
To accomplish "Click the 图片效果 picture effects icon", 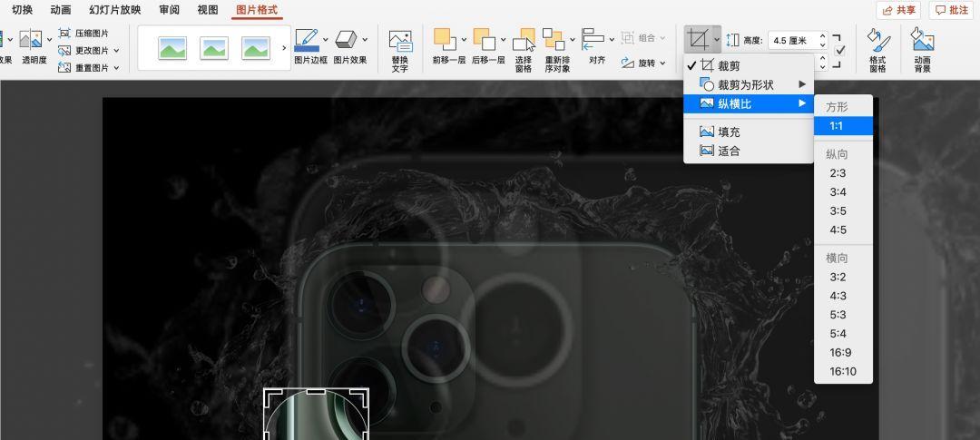I will pos(346,40).
